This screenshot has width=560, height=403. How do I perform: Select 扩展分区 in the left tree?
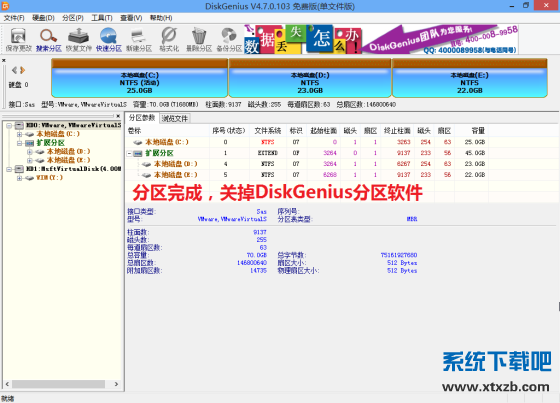(50, 143)
